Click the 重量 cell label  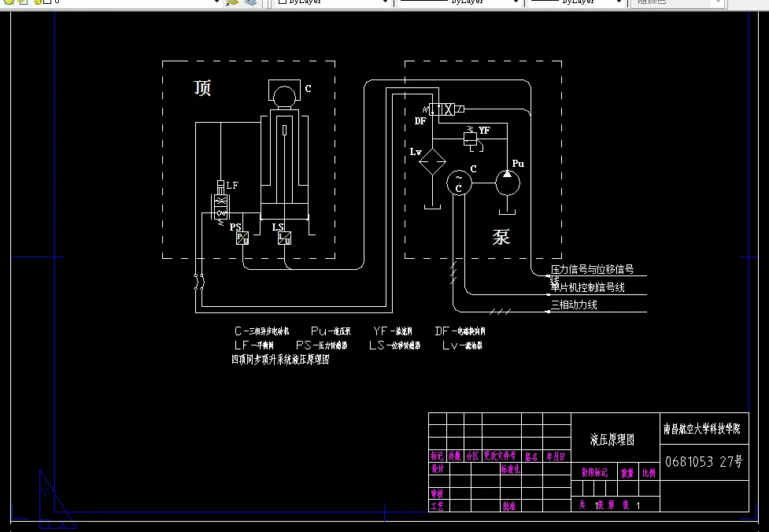[x=627, y=473]
